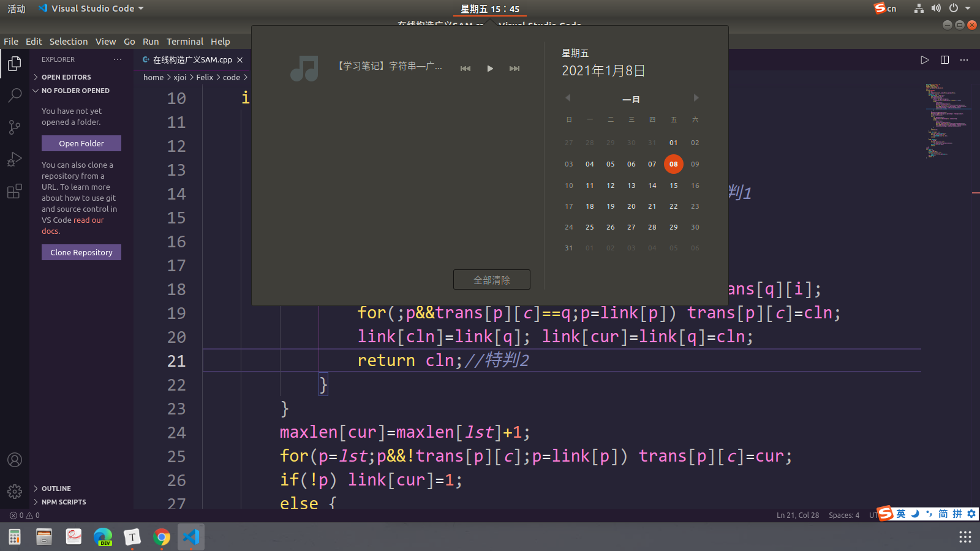Click the code breadcrumb segment
Viewport: 980px width, 551px height.
232,77
